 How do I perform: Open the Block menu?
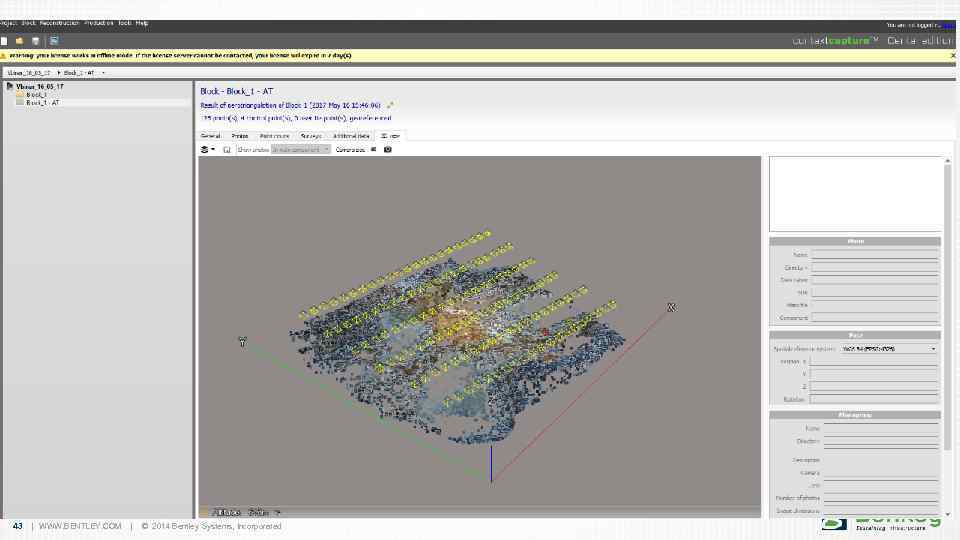[29, 23]
